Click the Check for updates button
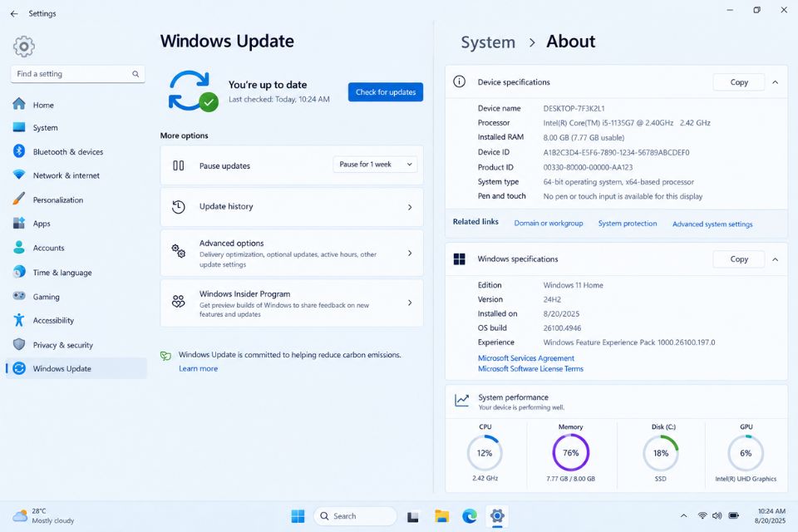This screenshot has height=532, width=798. (385, 92)
